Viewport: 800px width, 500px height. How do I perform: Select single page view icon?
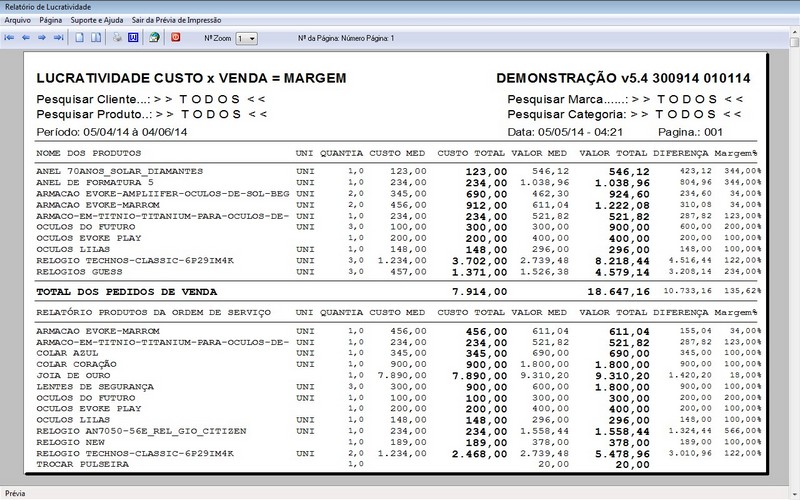click(x=80, y=38)
